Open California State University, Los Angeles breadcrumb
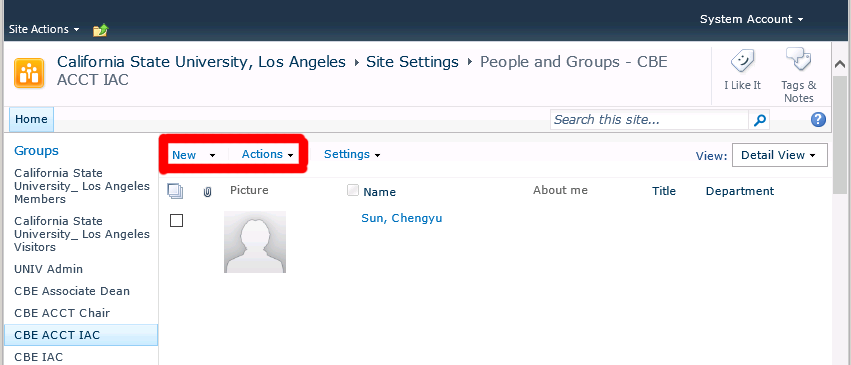 click(x=201, y=62)
